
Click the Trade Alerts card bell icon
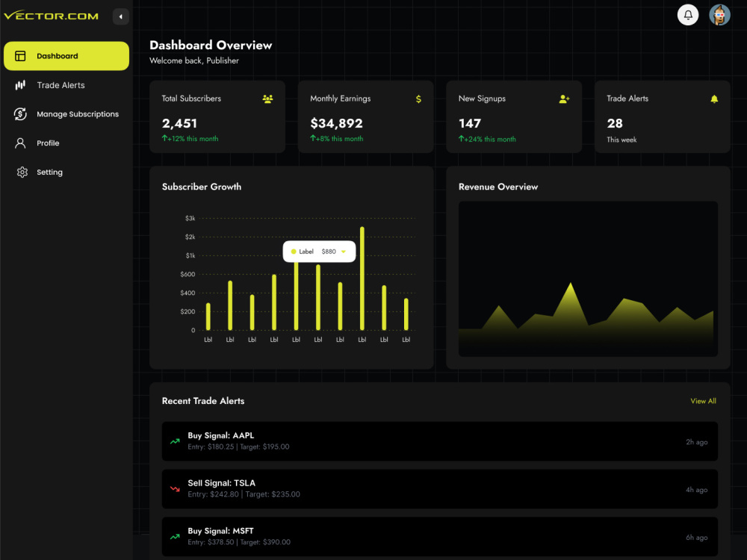tap(714, 99)
